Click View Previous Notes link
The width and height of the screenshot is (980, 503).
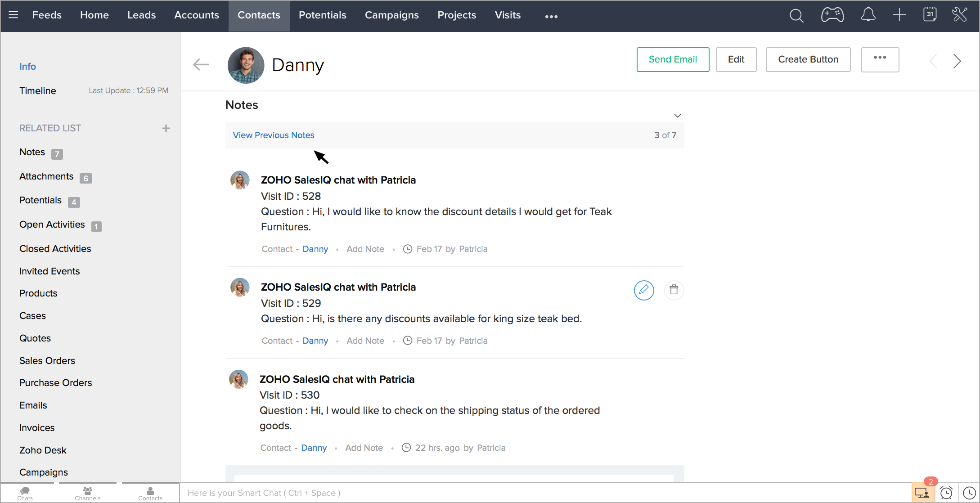273,135
